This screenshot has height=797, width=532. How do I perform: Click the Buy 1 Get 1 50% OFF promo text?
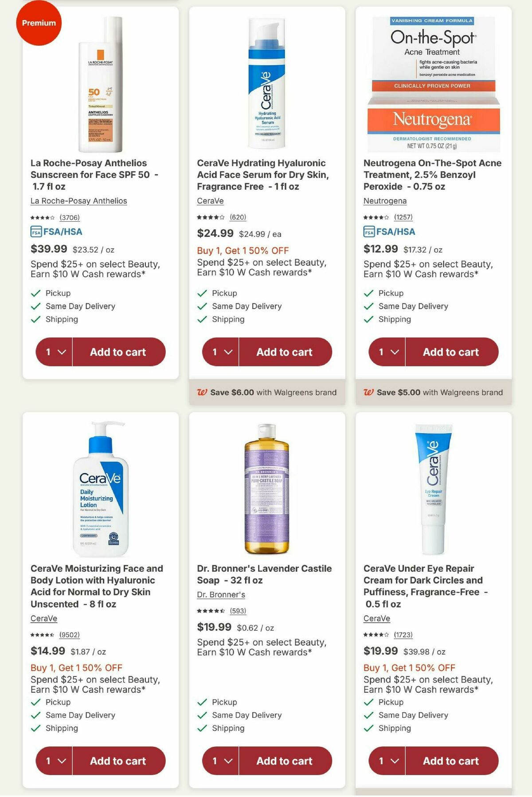pos(242,251)
